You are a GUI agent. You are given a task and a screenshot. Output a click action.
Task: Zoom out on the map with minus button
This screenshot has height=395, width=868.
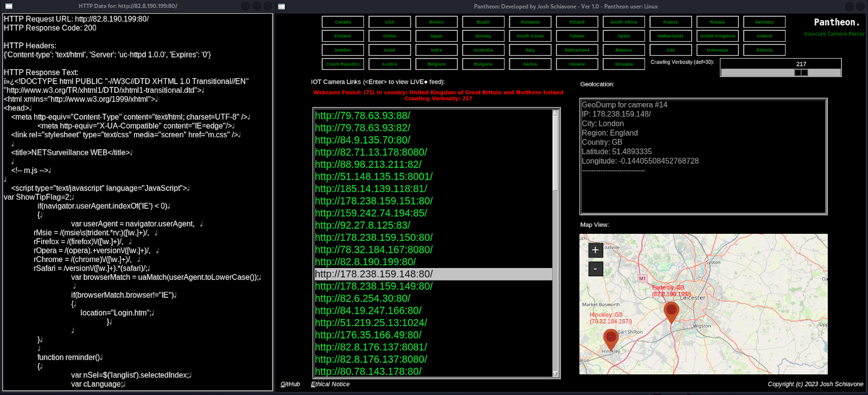pyautogui.click(x=595, y=269)
